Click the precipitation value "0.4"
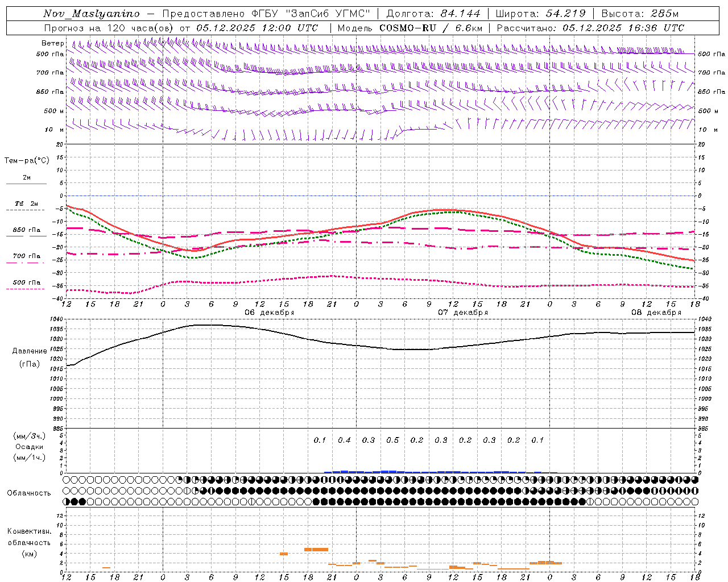Image resolution: width=728 pixels, height=582 pixels. click(344, 440)
